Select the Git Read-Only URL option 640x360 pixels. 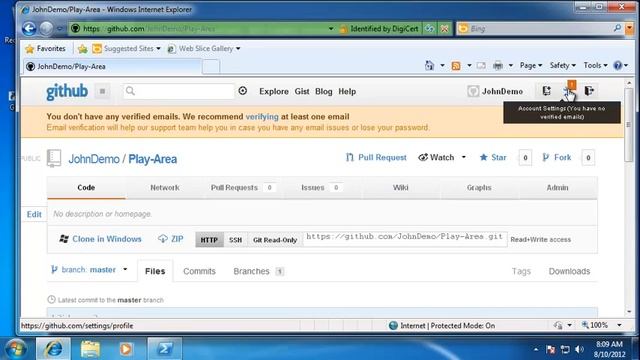275,240
